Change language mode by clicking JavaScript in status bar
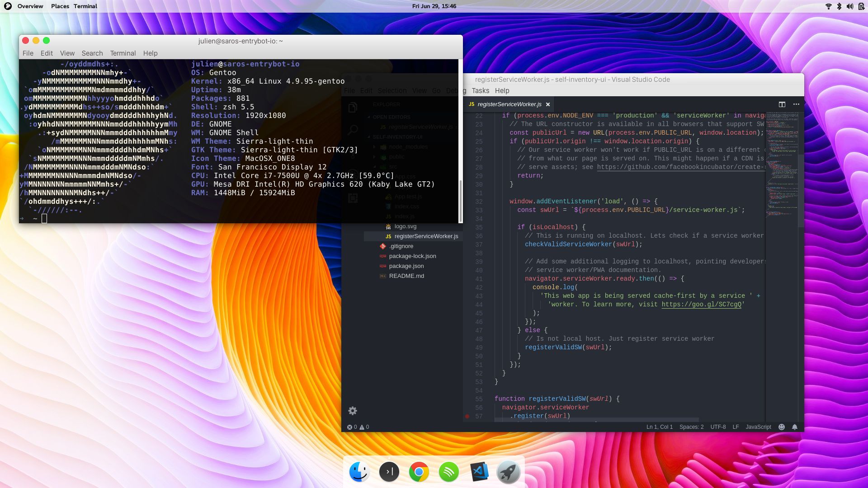The image size is (868, 488). (x=758, y=427)
